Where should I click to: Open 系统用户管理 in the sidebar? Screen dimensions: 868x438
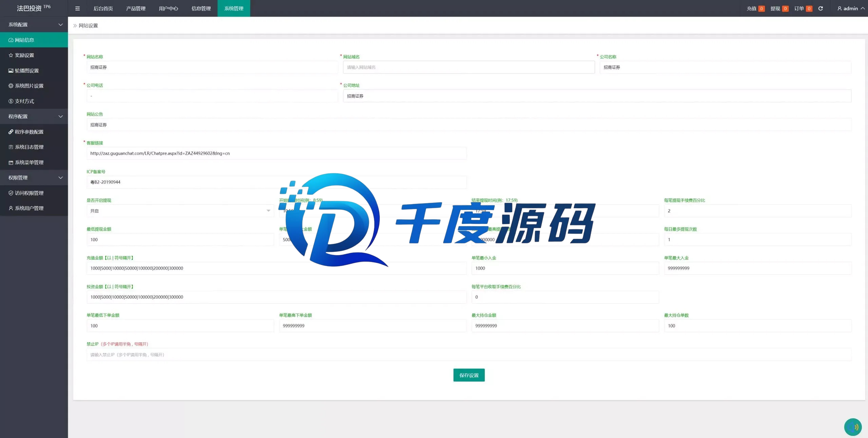tap(34, 208)
